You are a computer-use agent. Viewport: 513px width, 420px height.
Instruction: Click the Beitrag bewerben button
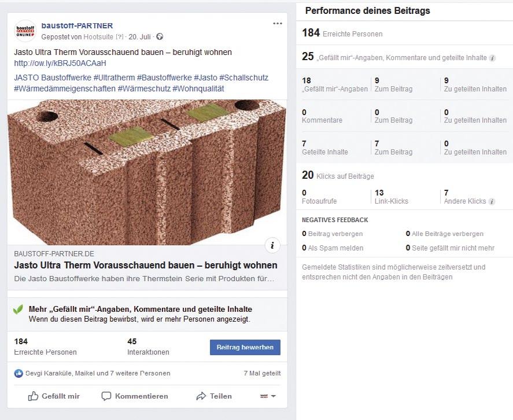click(245, 347)
